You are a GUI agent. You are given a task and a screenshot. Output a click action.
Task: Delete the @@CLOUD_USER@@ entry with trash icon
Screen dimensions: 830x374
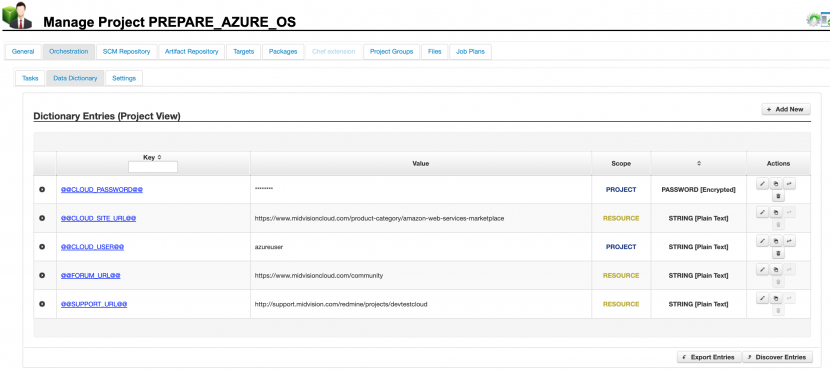click(778, 253)
